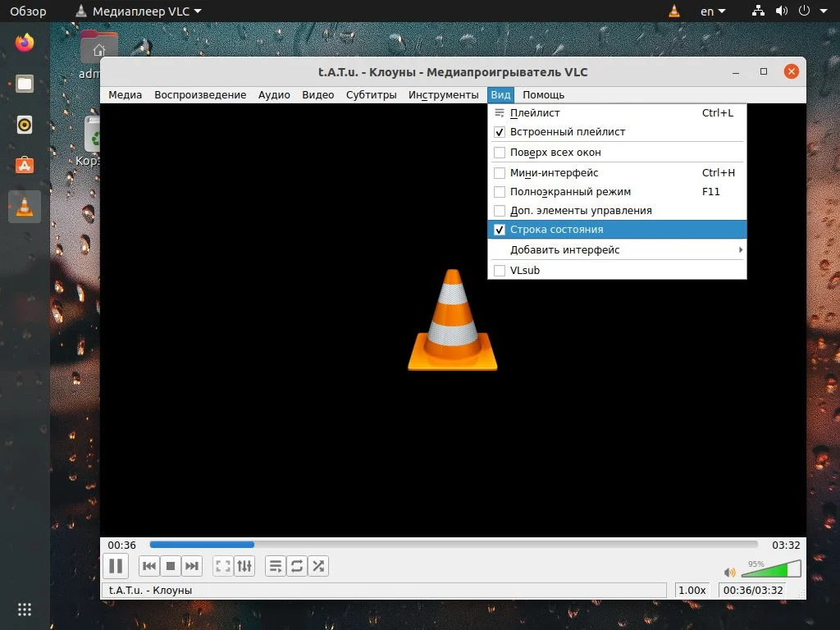This screenshot has height=630, width=840.
Task: Open the 'Медиаплеер VLC' top bar dropdown
Action: pos(138,11)
